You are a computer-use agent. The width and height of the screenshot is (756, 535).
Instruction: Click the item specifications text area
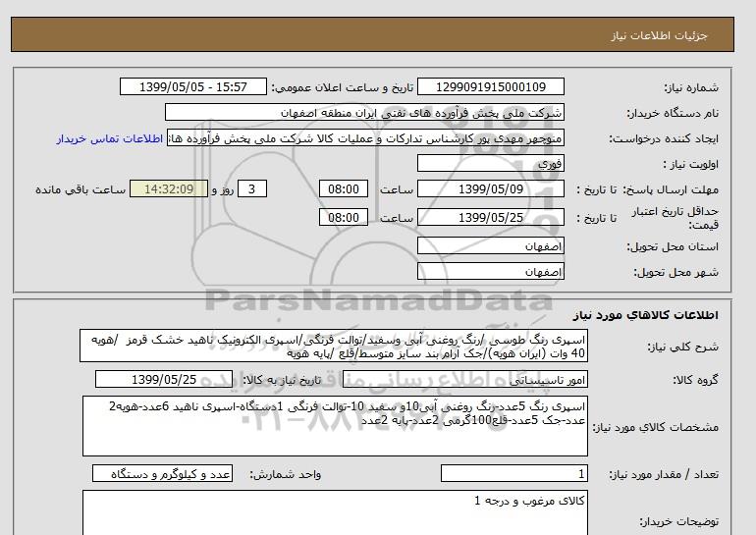335,426
